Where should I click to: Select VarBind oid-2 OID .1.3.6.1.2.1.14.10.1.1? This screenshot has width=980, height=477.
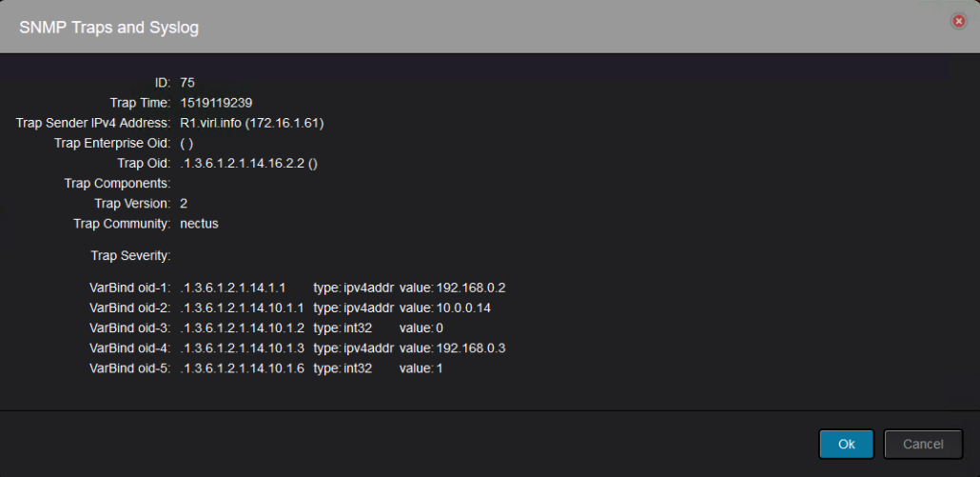click(242, 308)
